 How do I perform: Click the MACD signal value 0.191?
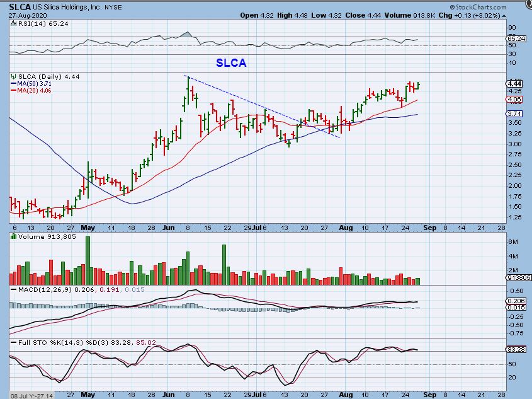110,290
